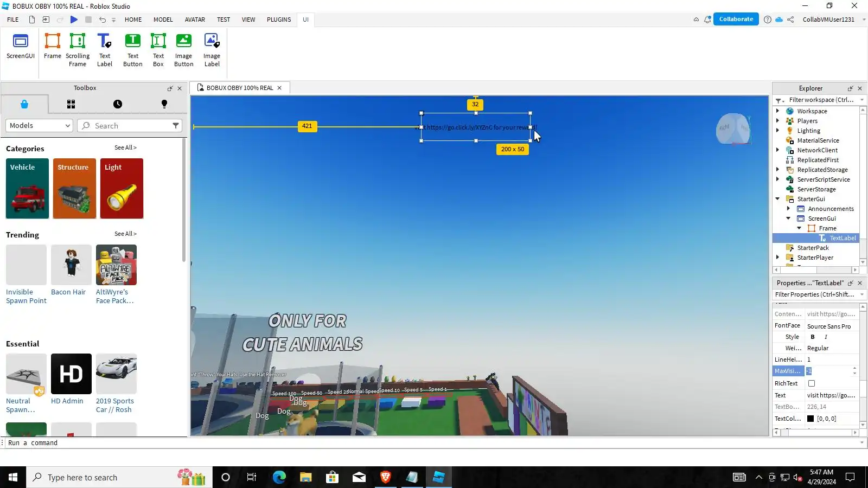868x488 pixels.
Task: Undock the Toolbox panel with the pop-out icon
Action: click(170, 88)
